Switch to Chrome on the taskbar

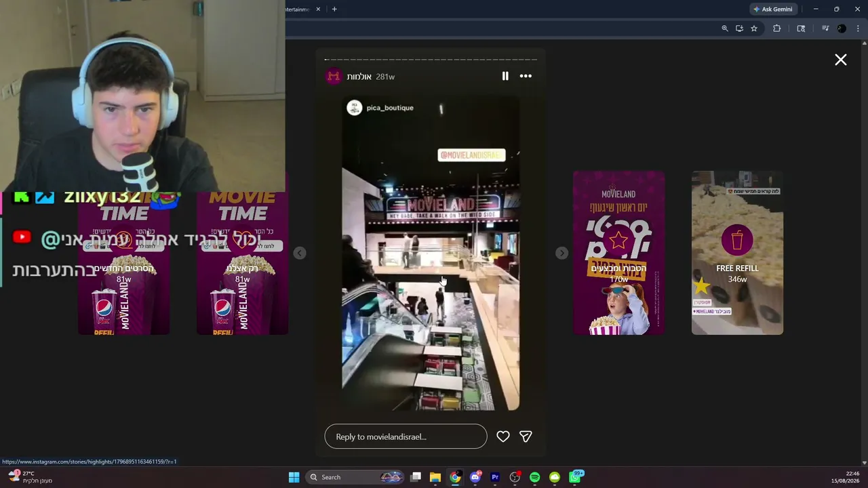pos(455,477)
